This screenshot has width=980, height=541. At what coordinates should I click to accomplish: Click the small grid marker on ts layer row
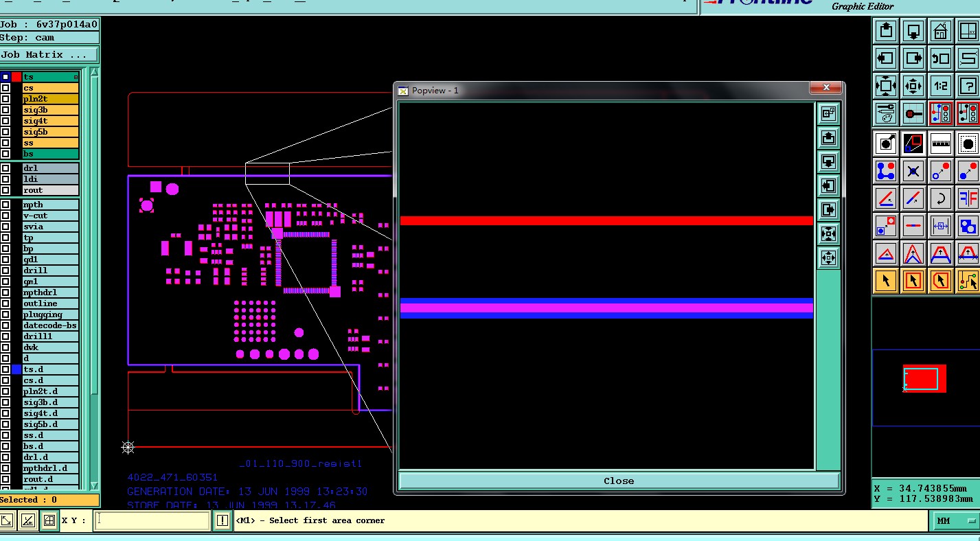(76, 77)
